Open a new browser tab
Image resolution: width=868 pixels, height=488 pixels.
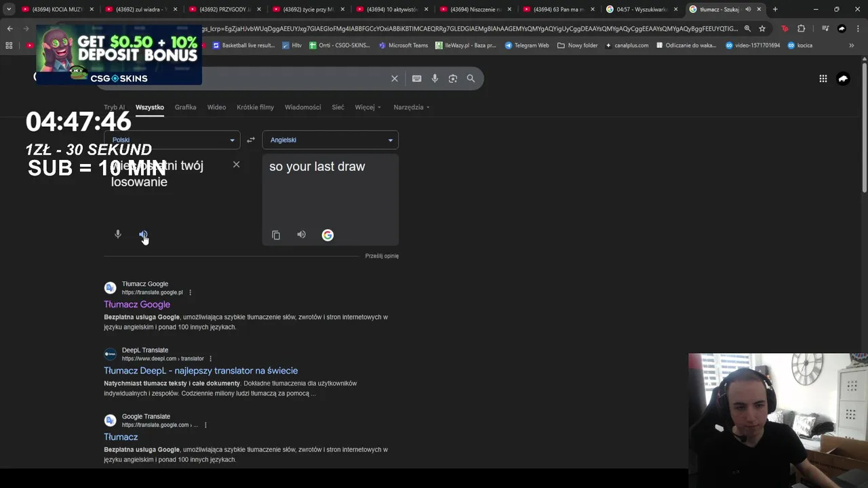pos(775,9)
